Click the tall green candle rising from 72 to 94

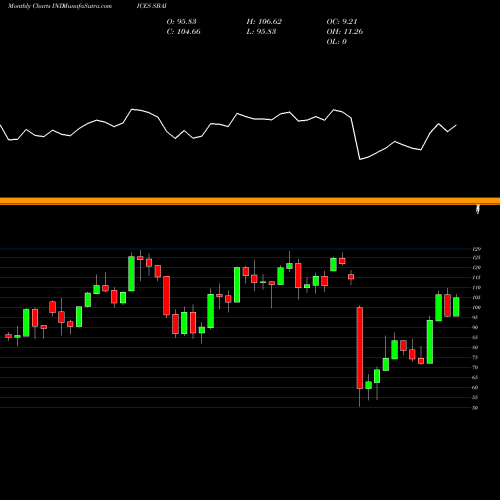click(430, 342)
